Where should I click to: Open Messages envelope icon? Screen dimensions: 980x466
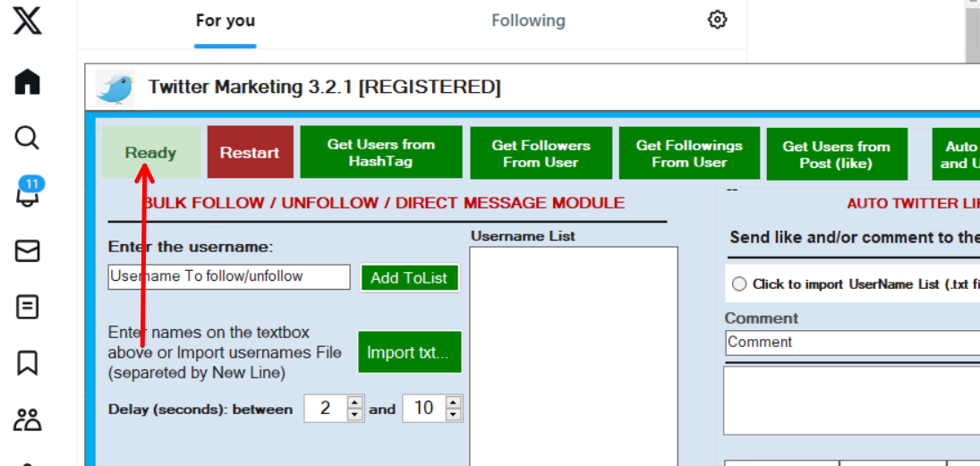(28, 251)
